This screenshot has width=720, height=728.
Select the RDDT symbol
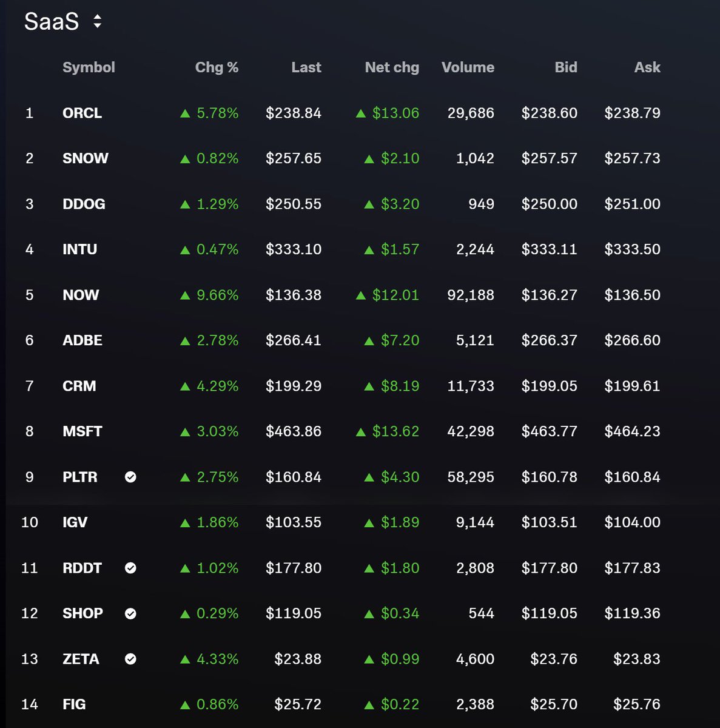click(x=82, y=568)
